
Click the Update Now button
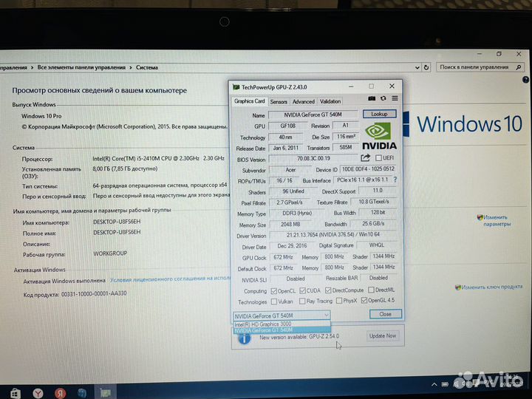pyautogui.click(x=383, y=336)
